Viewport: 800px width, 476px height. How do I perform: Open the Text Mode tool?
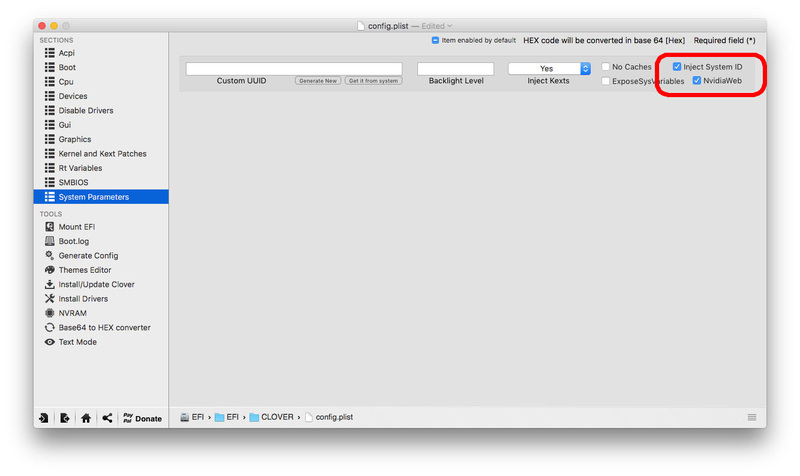point(78,342)
